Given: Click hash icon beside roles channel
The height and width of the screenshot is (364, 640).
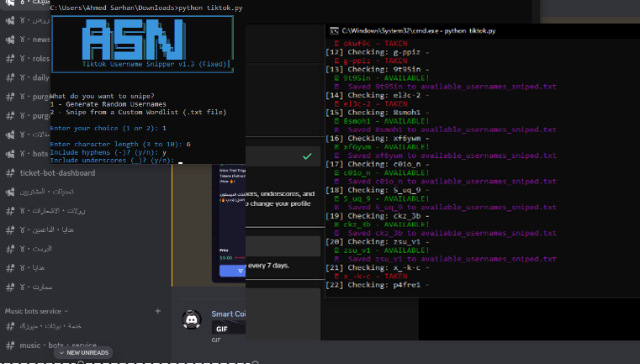Looking at the screenshot, I should coord(10,59).
